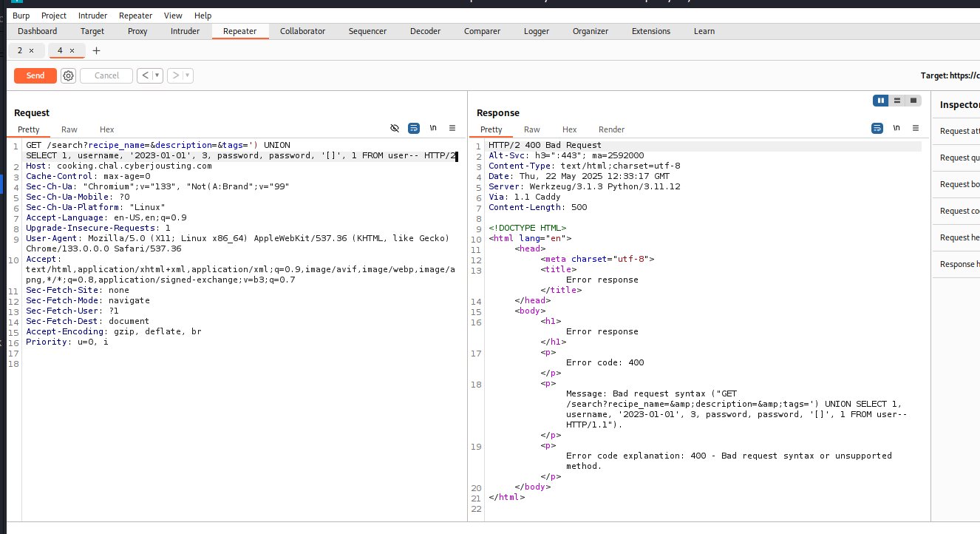
Task: Open Request pane hamburger menu
Action: pyautogui.click(x=452, y=128)
